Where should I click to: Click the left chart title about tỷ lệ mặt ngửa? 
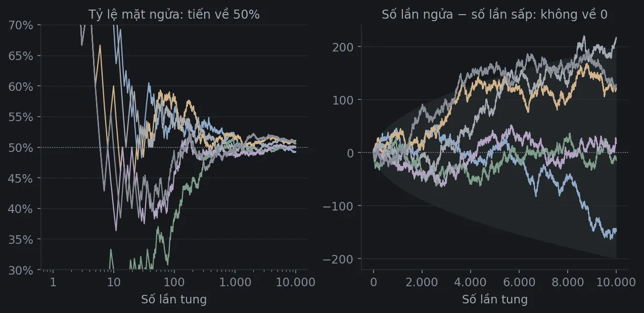point(174,15)
